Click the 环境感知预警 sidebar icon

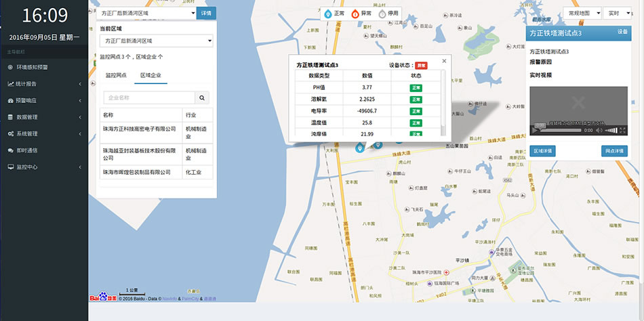pos(10,67)
